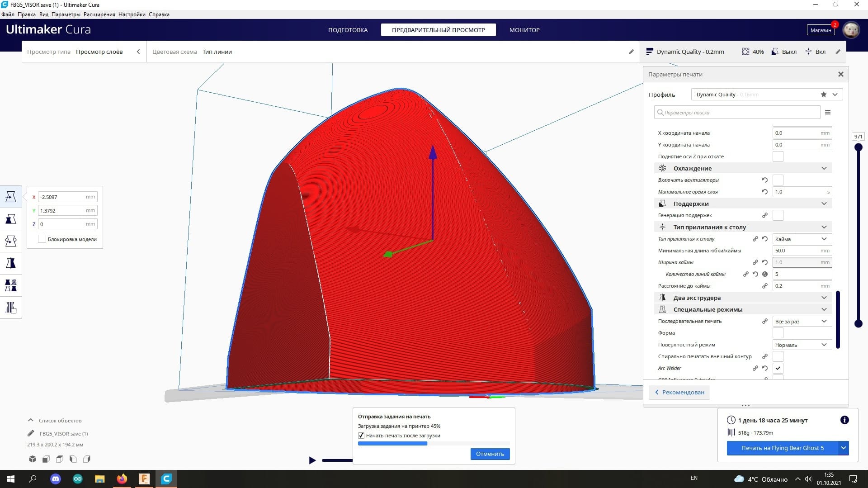
Task: Click function icon on 'Количество линий каймы' row
Action: point(765,274)
